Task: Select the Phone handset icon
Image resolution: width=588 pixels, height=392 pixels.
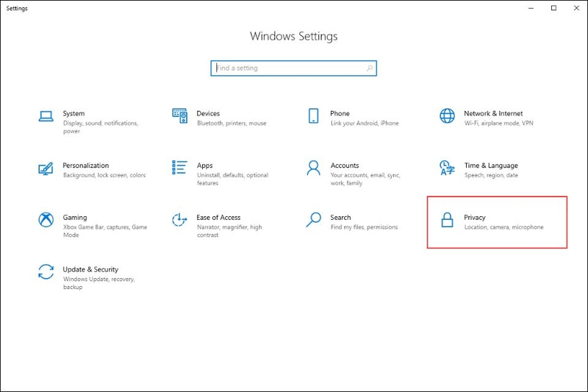Action: pos(314,116)
